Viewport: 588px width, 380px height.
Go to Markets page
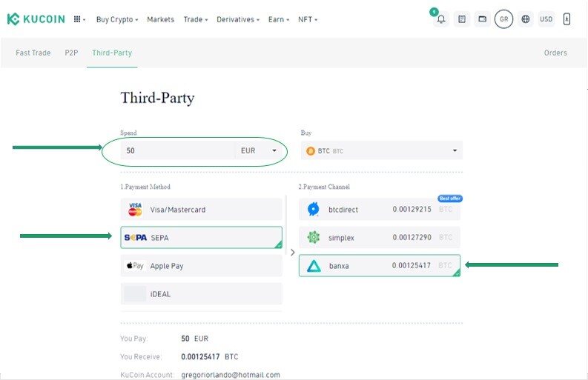point(160,19)
